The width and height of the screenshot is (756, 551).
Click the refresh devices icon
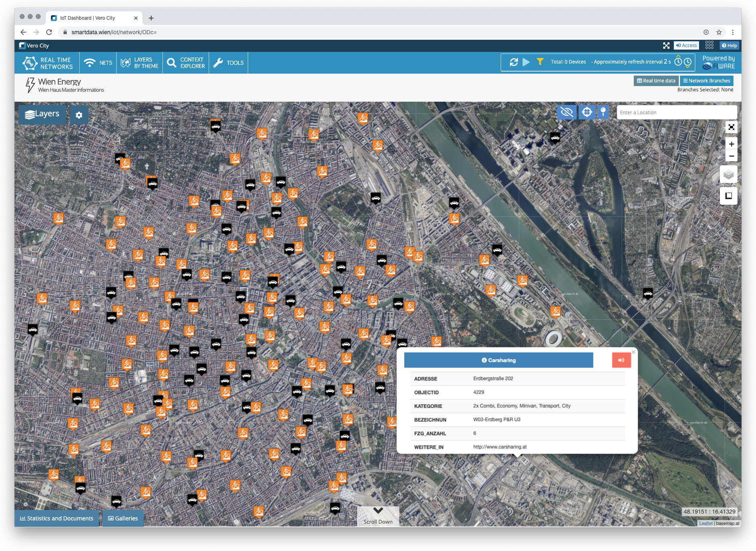click(x=514, y=62)
